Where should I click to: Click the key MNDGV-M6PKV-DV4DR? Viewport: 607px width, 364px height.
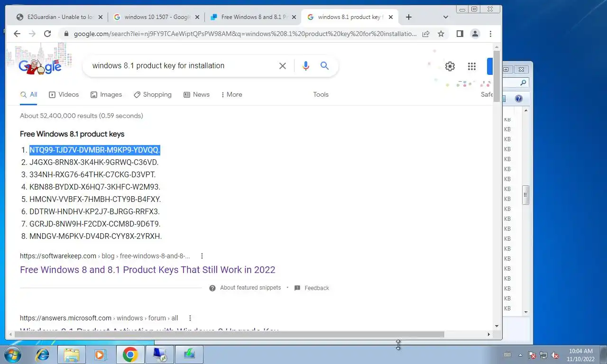click(95, 236)
